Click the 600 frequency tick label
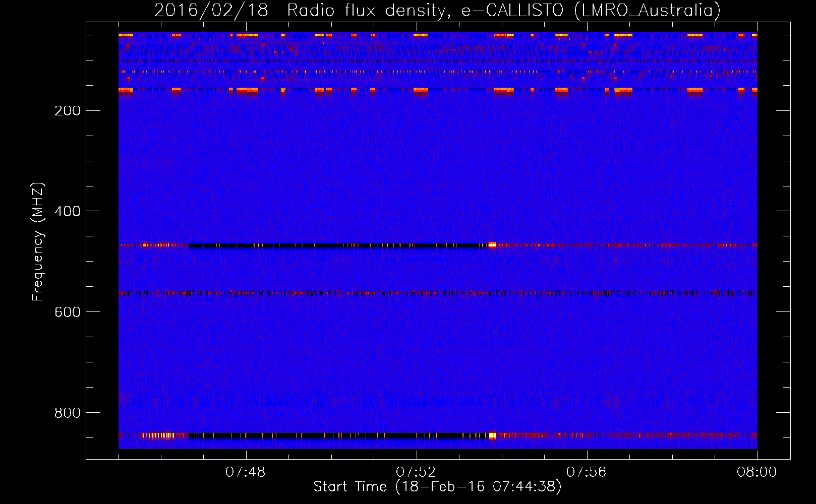The image size is (816, 504). coord(68,312)
